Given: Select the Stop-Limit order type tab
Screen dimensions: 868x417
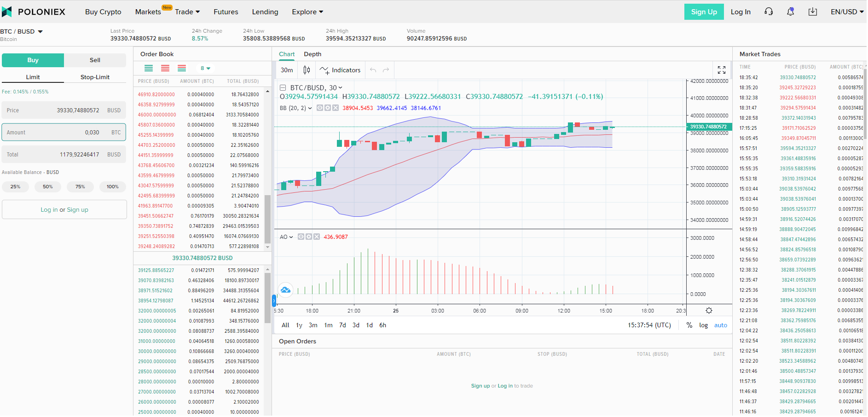Looking at the screenshot, I should (95, 77).
